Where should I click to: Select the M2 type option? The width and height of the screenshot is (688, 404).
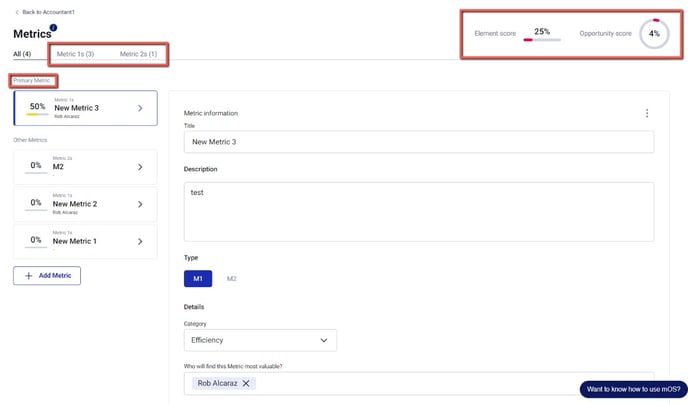click(x=231, y=279)
